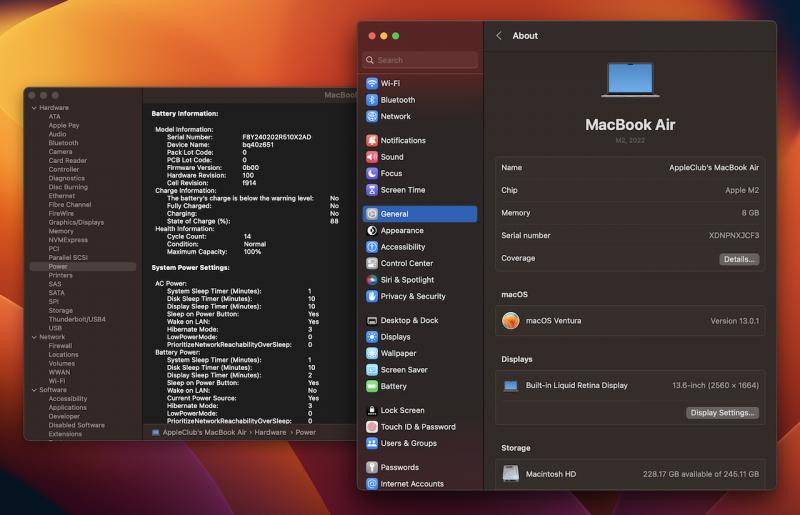The image size is (800, 515).
Task: Open Focus moon icon
Action: 372,173
